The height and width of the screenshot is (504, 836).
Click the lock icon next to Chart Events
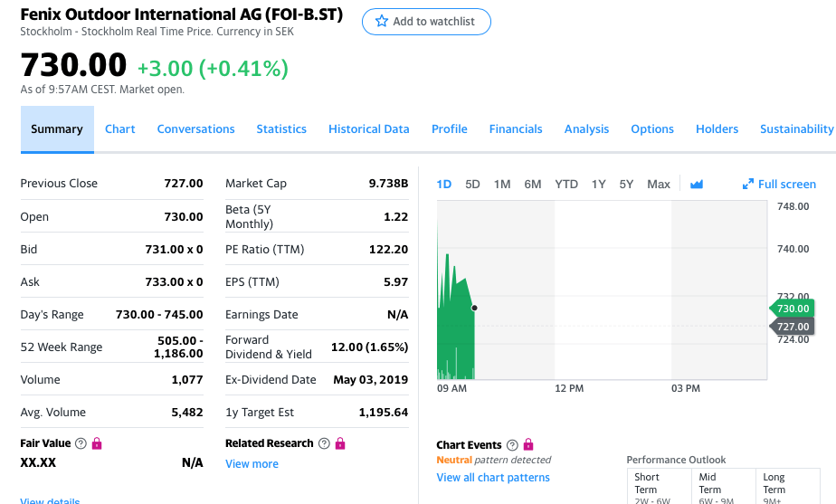528,445
